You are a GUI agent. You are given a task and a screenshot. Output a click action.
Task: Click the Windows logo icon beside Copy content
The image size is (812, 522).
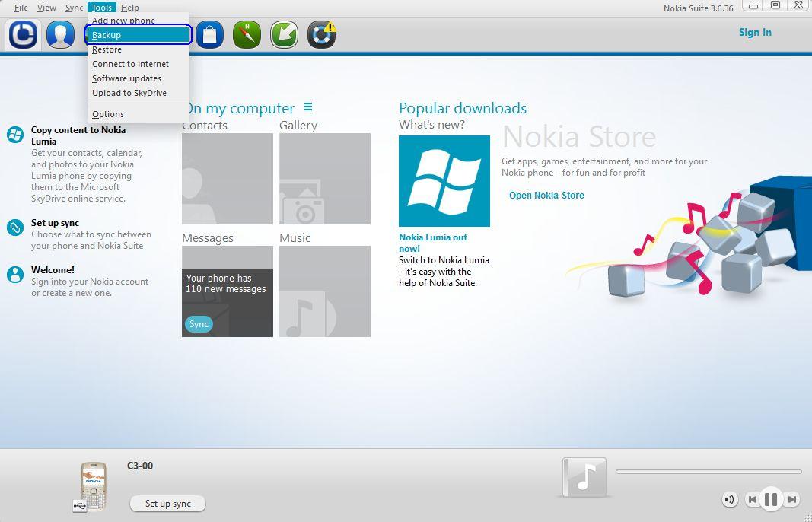[x=15, y=135]
